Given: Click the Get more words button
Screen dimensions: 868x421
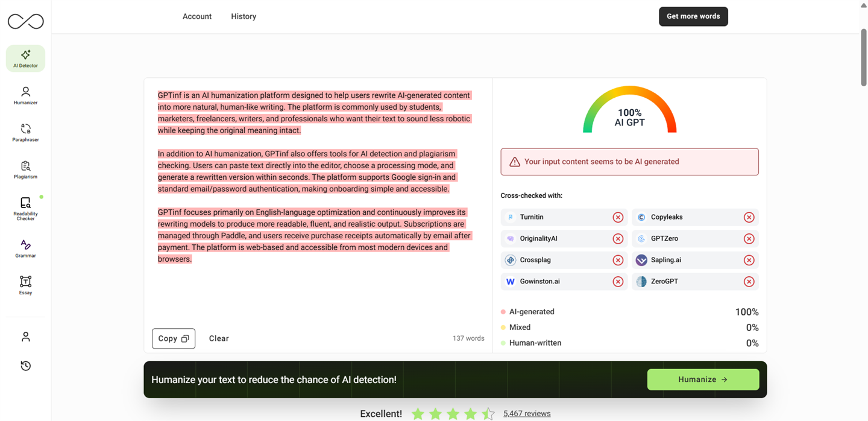Looking at the screenshot, I should coord(693,16).
